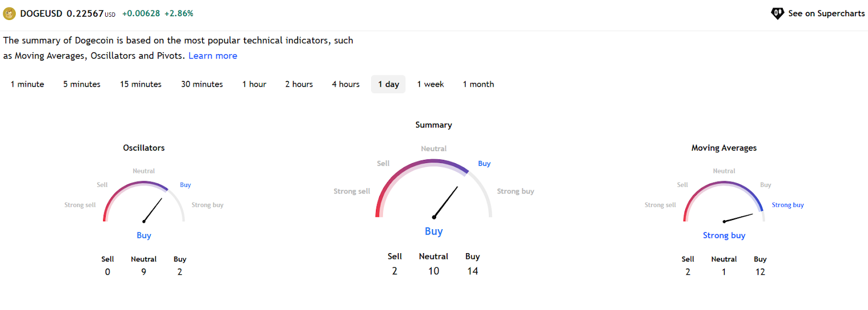
Task: Click the DOGEUSD symbol name
Action: coord(41,14)
